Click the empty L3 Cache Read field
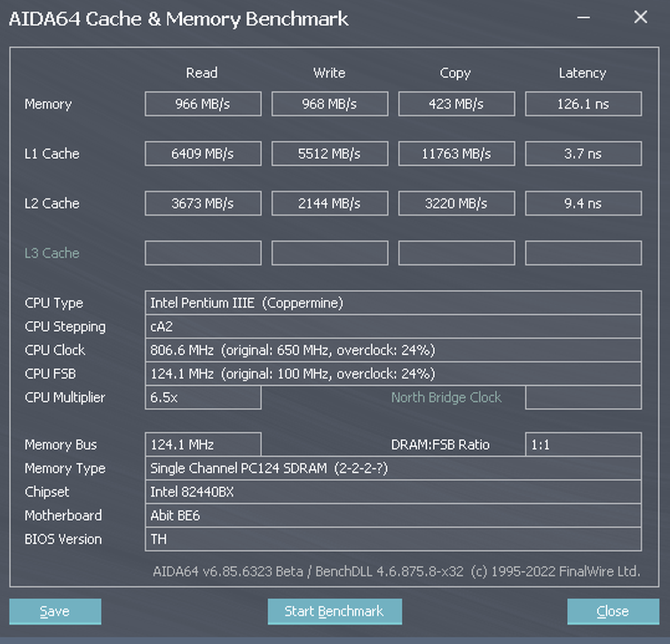This screenshot has height=644, width=670. [x=203, y=253]
